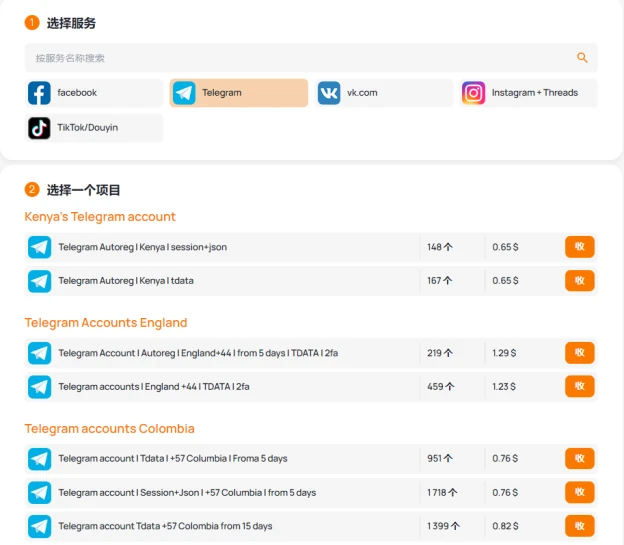Open Autoreg England+44 from 5 days item
Viewport: 624px width, 545px height.
(198, 353)
